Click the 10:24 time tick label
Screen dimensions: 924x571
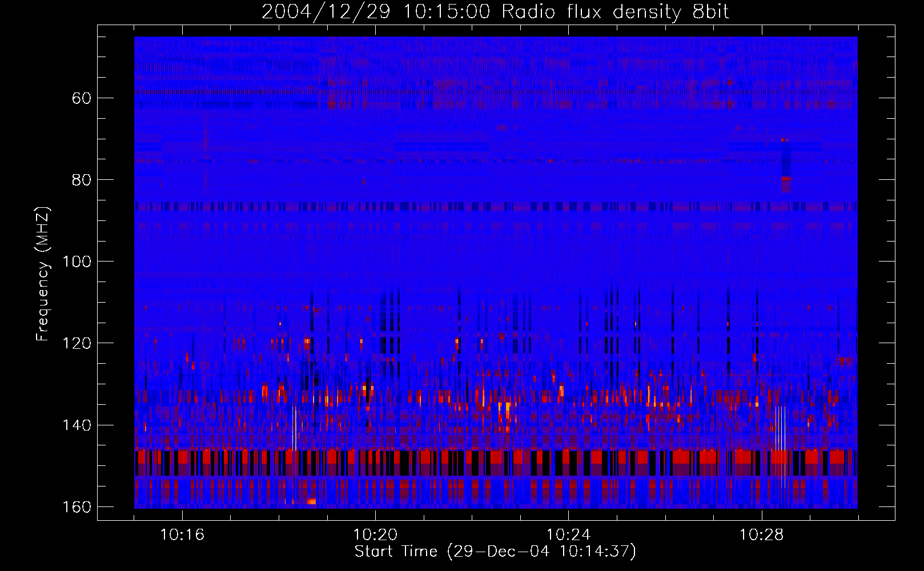tap(568, 535)
